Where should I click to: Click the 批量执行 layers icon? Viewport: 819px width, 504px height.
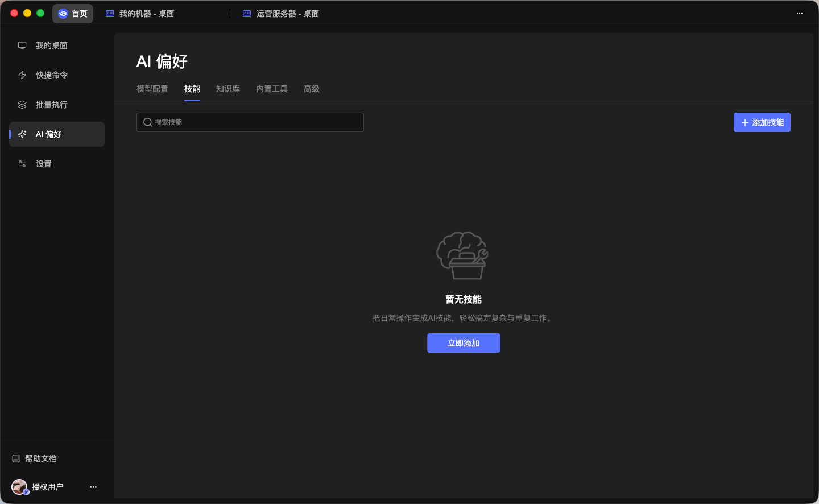[22, 105]
